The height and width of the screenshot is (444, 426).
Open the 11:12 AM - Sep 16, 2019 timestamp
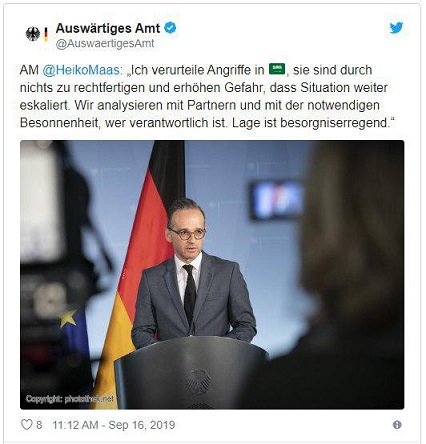[x=114, y=425]
